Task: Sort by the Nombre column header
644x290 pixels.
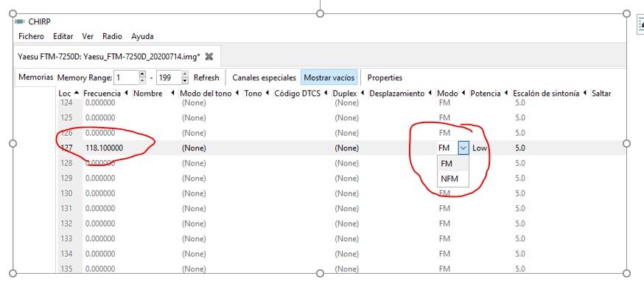Action: click(x=154, y=94)
